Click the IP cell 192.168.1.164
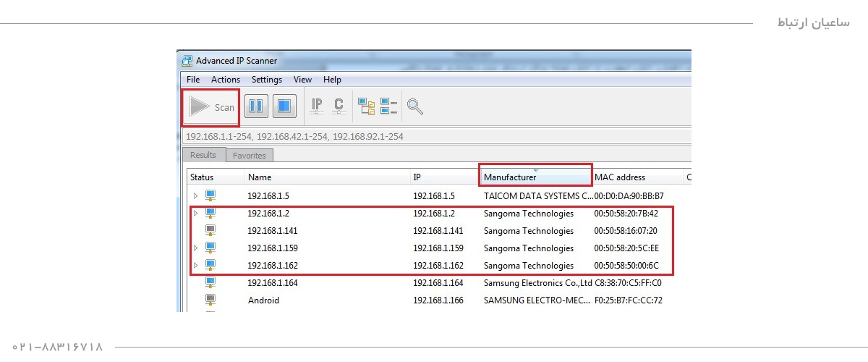This screenshot has width=868, height=362. pos(438,283)
